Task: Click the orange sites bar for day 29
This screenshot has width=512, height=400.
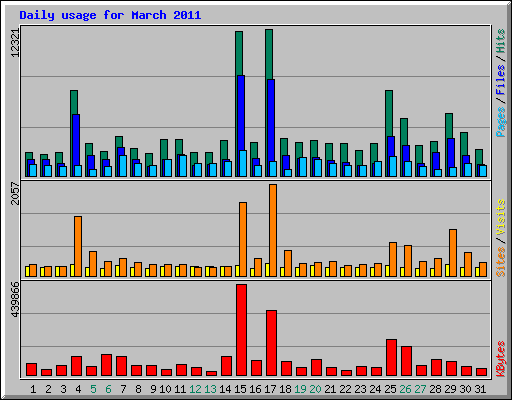Action: coord(453,253)
